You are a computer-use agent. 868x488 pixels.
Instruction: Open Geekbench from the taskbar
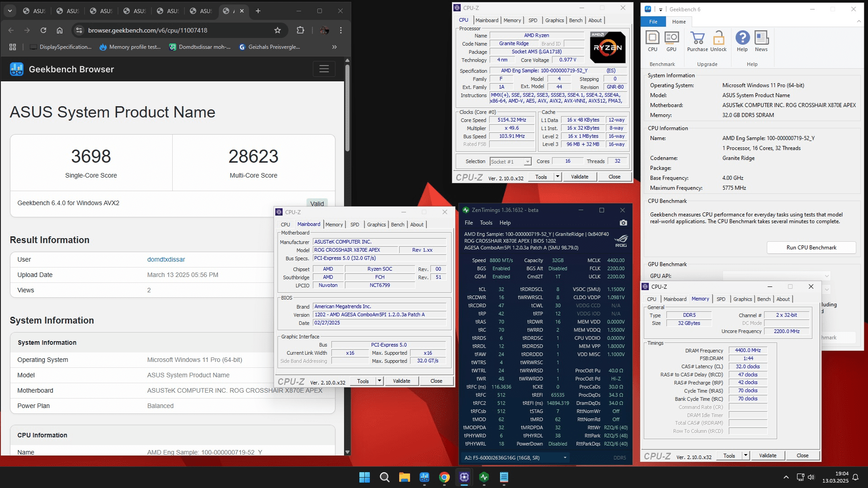point(424,477)
